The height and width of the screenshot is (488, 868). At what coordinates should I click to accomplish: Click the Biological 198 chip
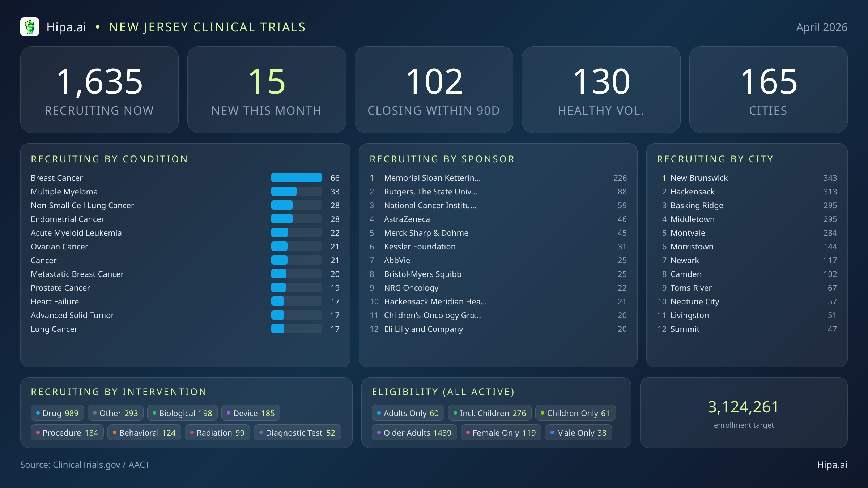(182, 413)
